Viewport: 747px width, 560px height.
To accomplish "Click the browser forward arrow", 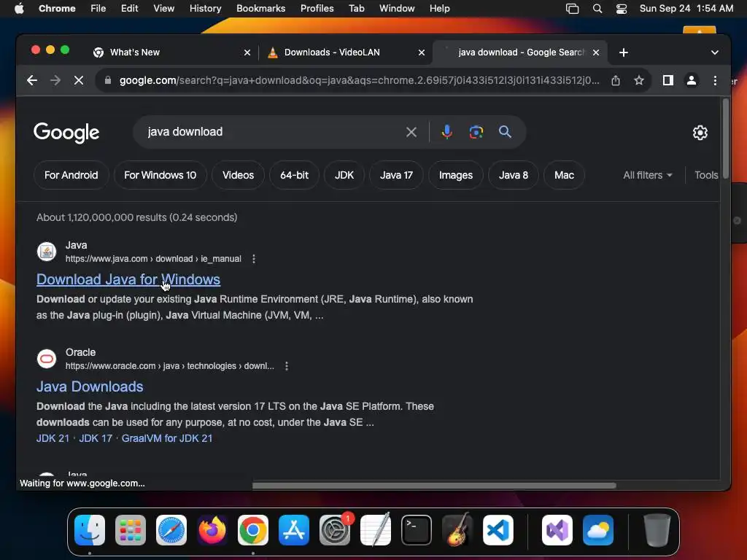I will click(x=55, y=80).
